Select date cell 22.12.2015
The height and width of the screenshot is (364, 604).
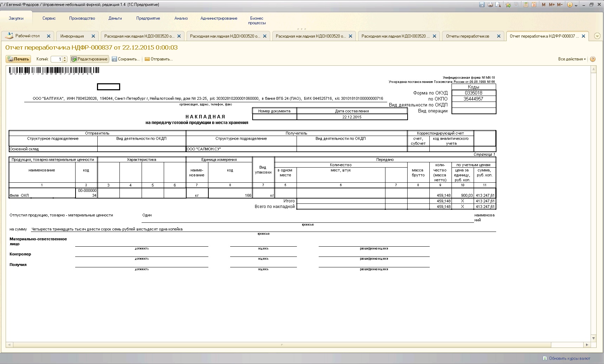(352, 117)
